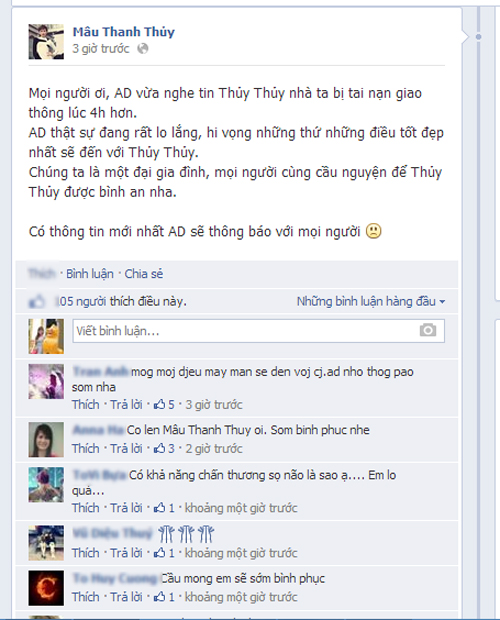Viewport: 500px width, 620px height.
Task: Click the 'Viết bình luận…' input field
Action: [258, 331]
